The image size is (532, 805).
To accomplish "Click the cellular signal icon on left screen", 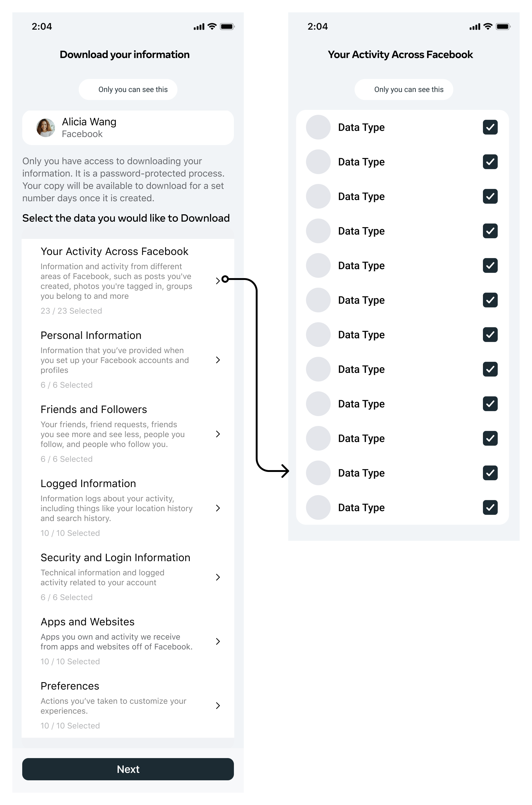I will click(x=199, y=27).
